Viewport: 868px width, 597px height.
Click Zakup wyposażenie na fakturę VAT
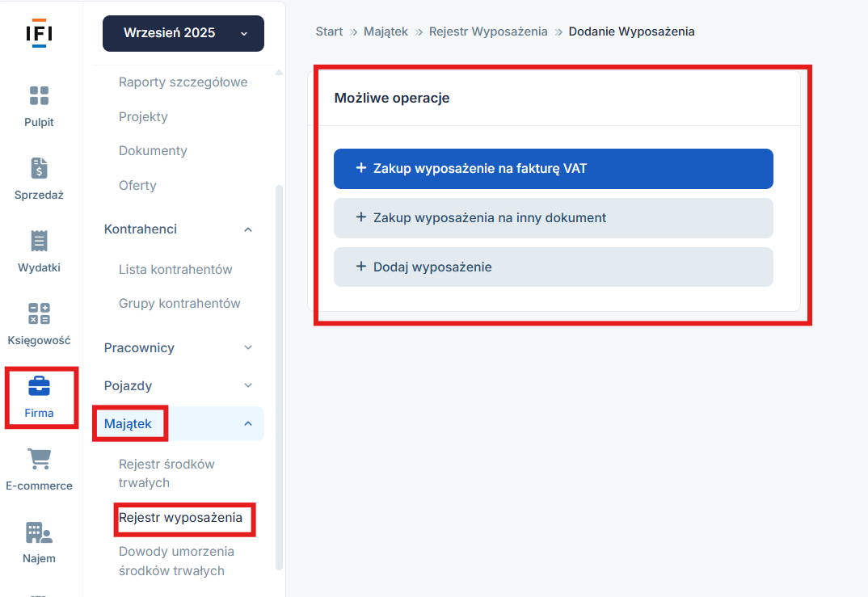(x=553, y=169)
